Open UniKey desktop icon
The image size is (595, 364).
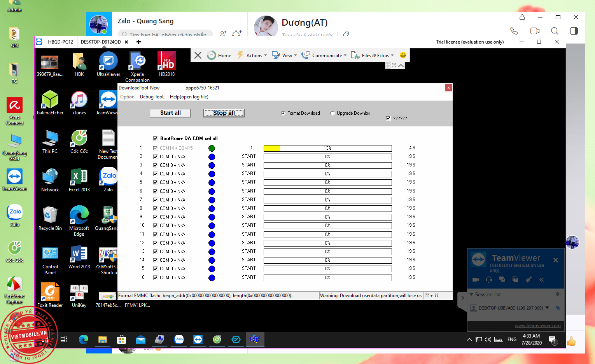click(79, 295)
